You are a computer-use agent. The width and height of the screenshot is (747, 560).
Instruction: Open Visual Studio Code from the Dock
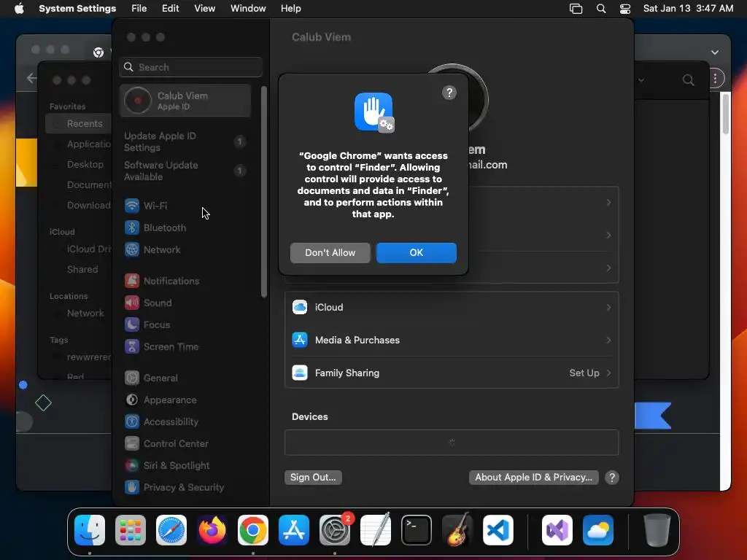(x=498, y=530)
